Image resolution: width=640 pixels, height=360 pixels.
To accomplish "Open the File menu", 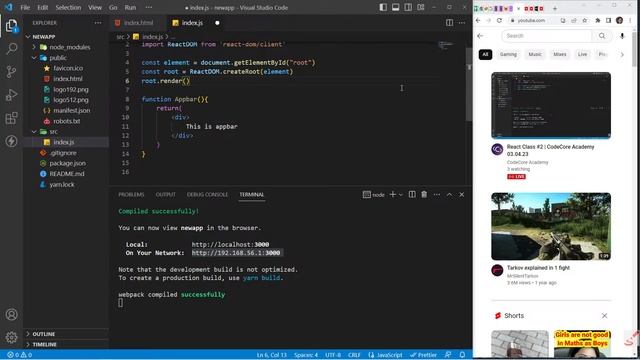I will (25, 7).
